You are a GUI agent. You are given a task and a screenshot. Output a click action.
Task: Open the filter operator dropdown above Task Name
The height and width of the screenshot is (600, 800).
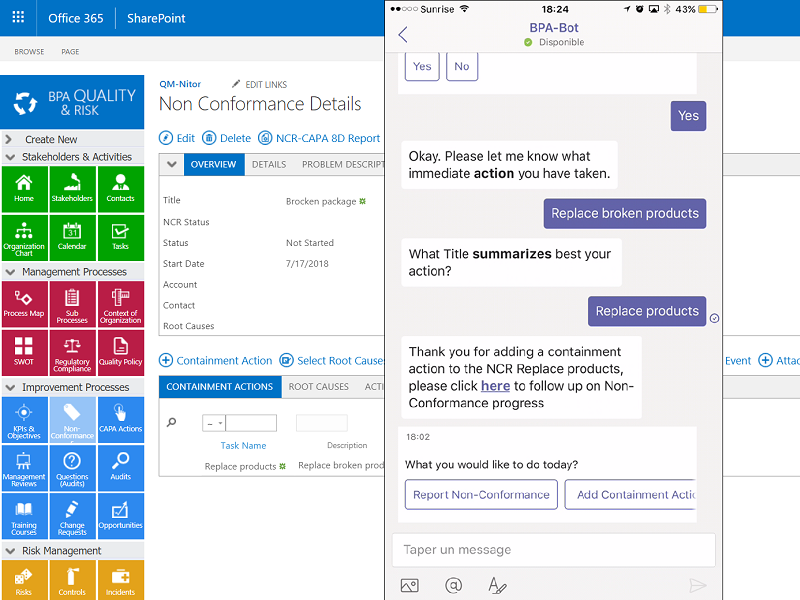214,423
